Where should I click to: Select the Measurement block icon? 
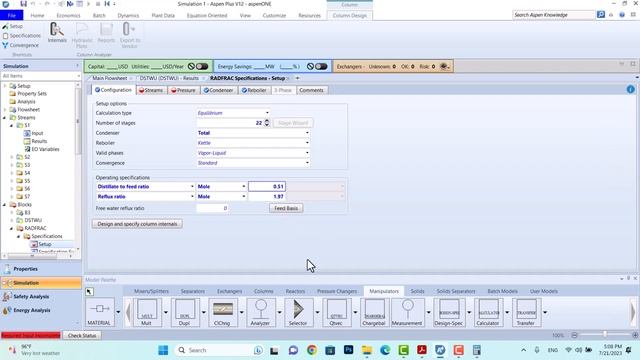(x=407, y=312)
